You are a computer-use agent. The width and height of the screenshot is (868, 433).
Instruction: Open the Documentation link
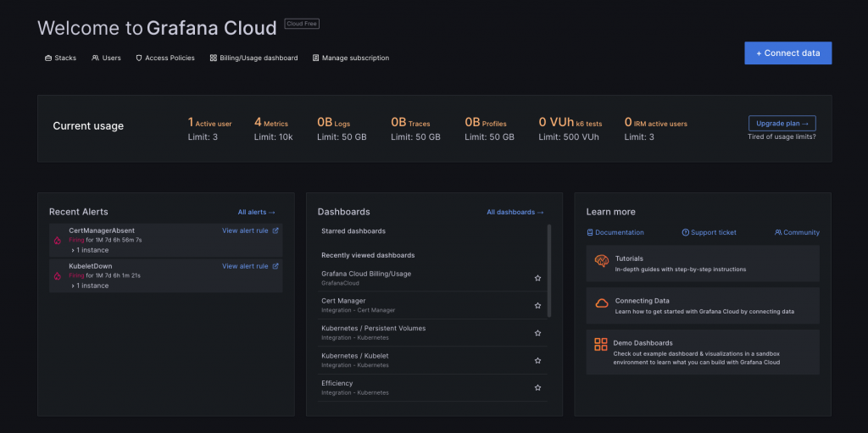(x=615, y=232)
